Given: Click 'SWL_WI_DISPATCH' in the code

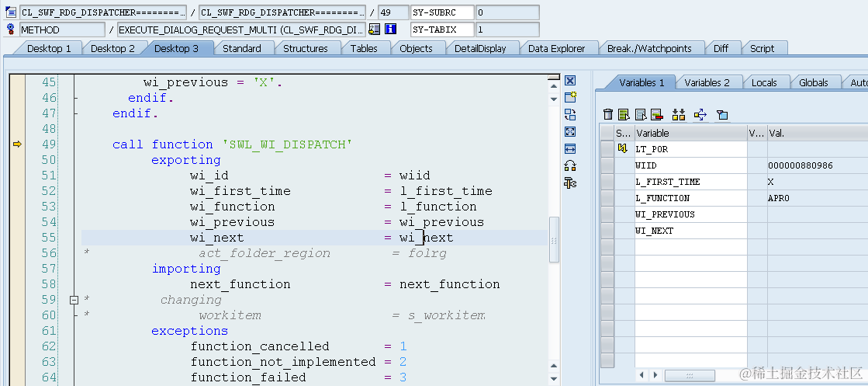Looking at the screenshot, I should tap(287, 144).
